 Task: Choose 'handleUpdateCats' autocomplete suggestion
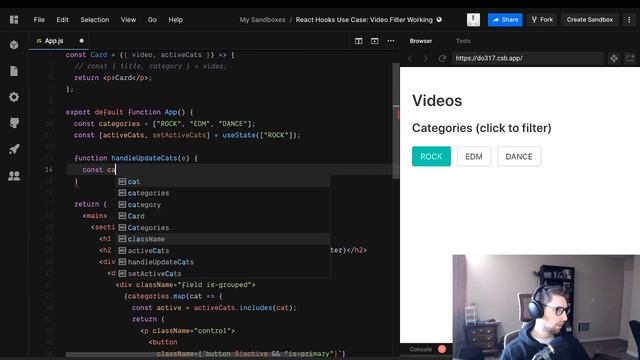pyautogui.click(x=224, y=262)
